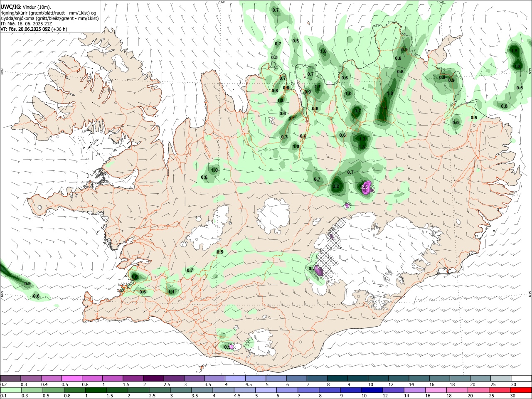Pick the pale lavender snow swatch between 4 and 4.5
This screenshot has height=399, width=532.
(x=235, y=379)
